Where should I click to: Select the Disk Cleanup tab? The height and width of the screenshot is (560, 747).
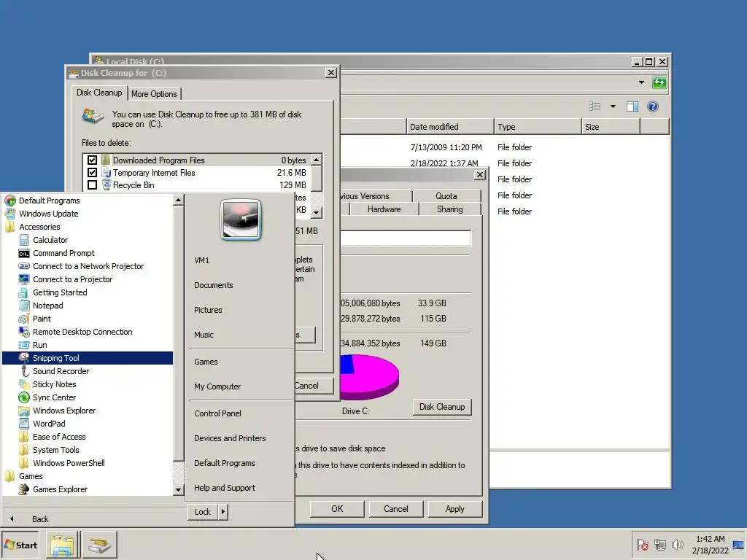point(99,93)
